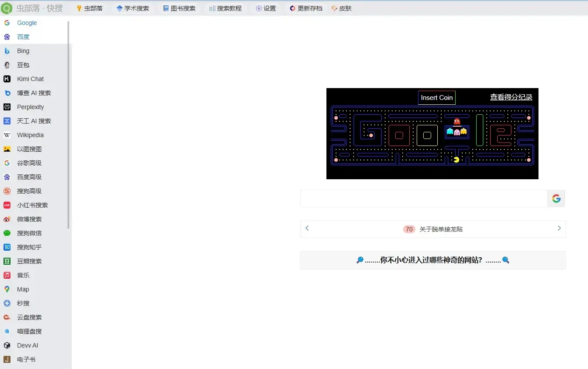
Task: Click the Wikipedia W icon
Action: coord(7,135)
